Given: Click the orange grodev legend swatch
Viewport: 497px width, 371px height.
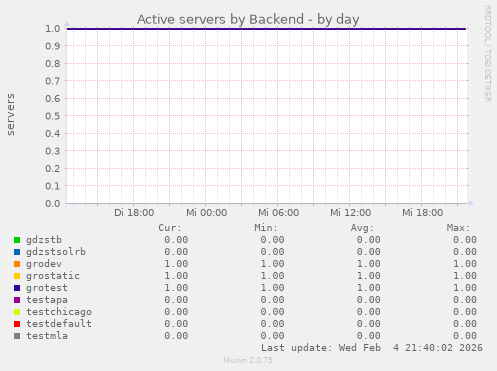Looking at the screenshot, I should point(17,264).
